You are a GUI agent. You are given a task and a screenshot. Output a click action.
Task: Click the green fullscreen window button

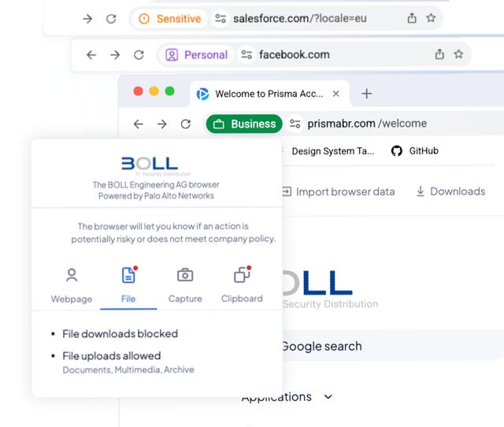point(170,91)
